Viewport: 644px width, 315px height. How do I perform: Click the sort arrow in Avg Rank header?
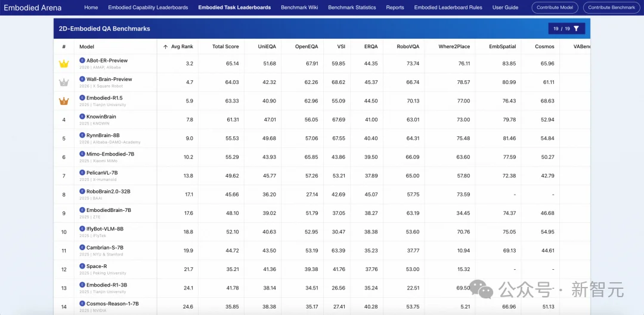(x=166, y=47)
